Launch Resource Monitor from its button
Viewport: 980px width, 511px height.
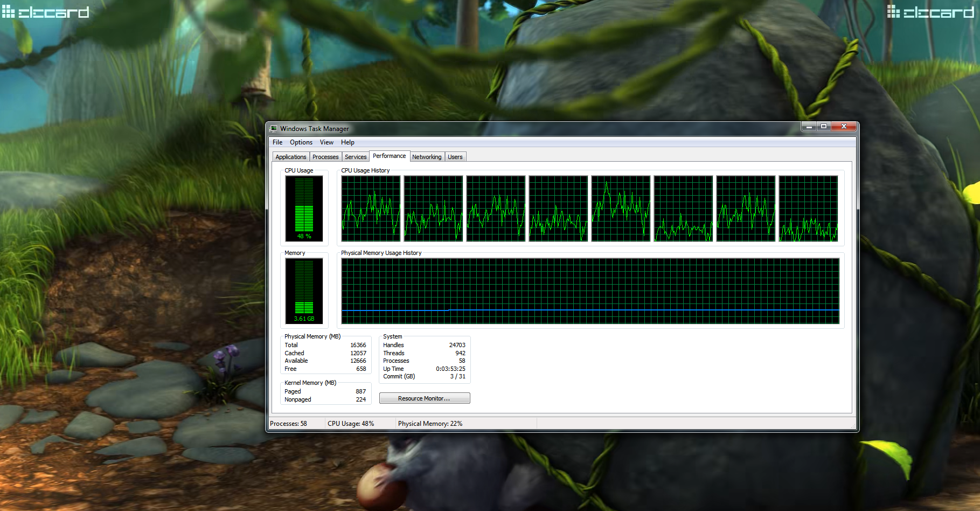[425, 398]
